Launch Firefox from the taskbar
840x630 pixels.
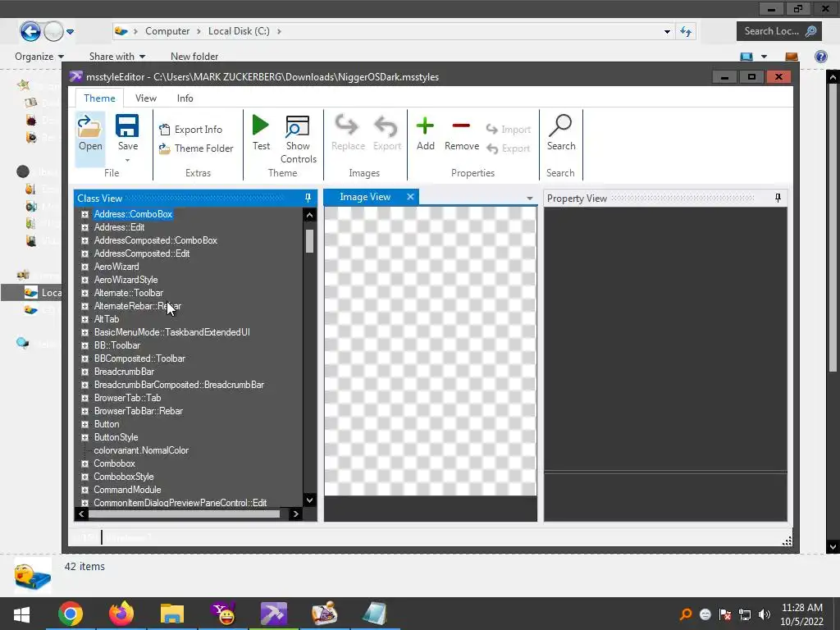point(121,614)
